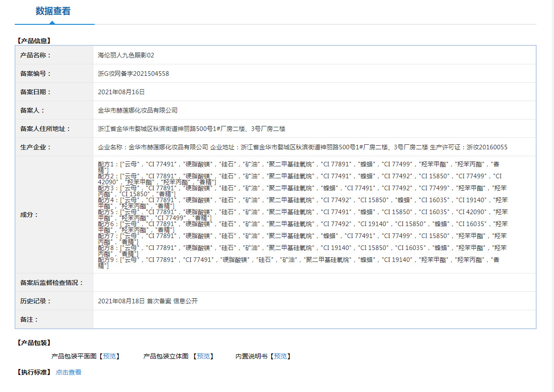Click the 配方1 ingredient line
Viewport: 554px width, 392px height.
click(x=299, y=167)
